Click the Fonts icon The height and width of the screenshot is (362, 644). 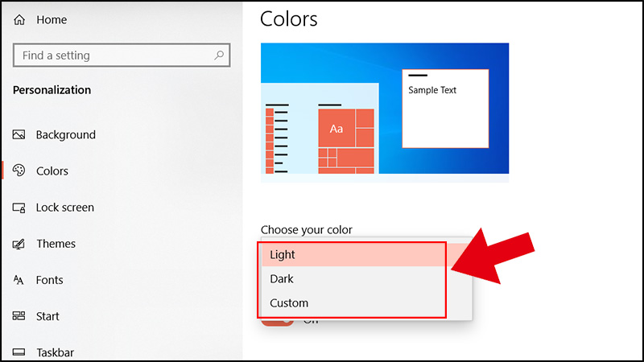[19, 280]
